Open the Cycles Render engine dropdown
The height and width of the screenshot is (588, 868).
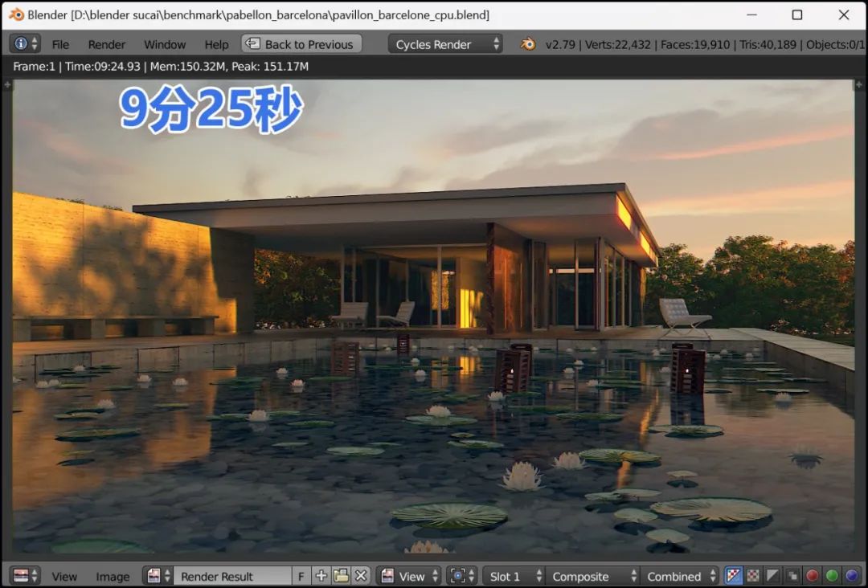(x=448, y=44)
